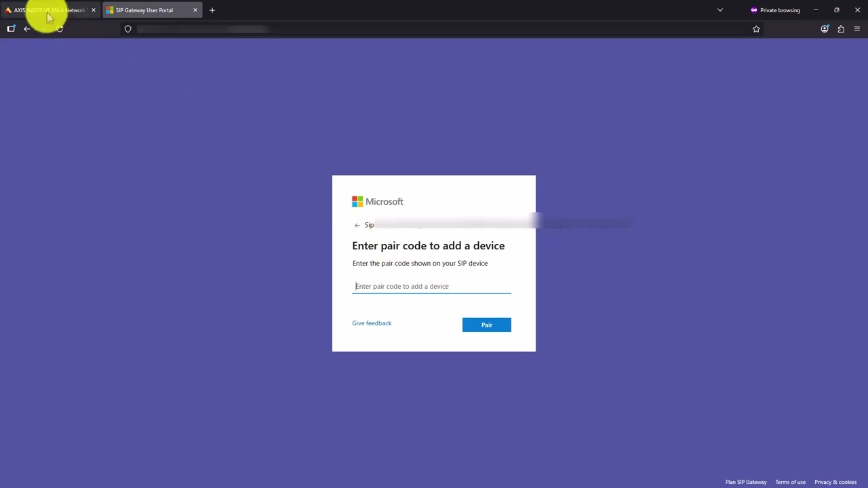Open the extensions puzzle icon
The image size is (868, 488).
tap(841, 29)
